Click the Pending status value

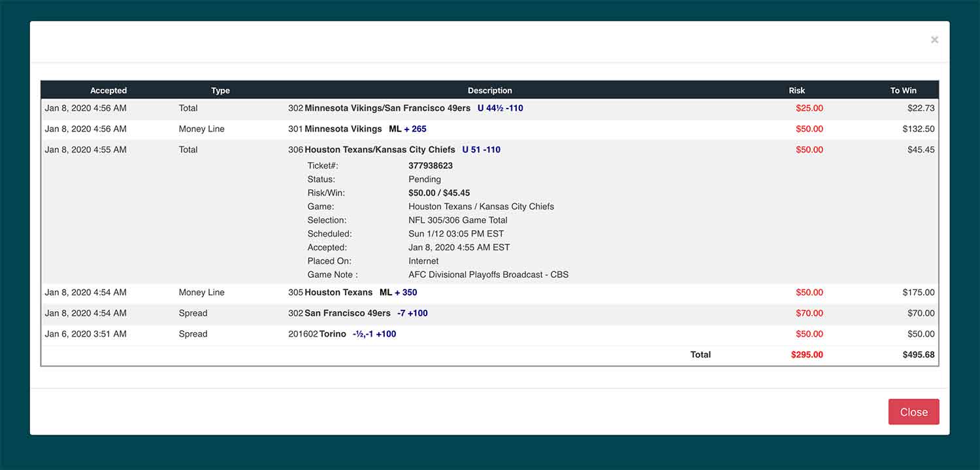tap(425, 179)
